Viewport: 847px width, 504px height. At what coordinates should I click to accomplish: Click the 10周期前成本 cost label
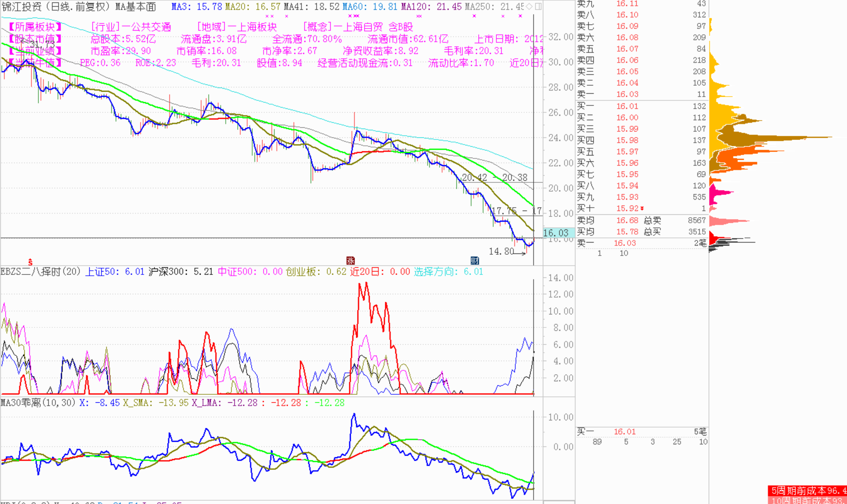pos(807,500)
